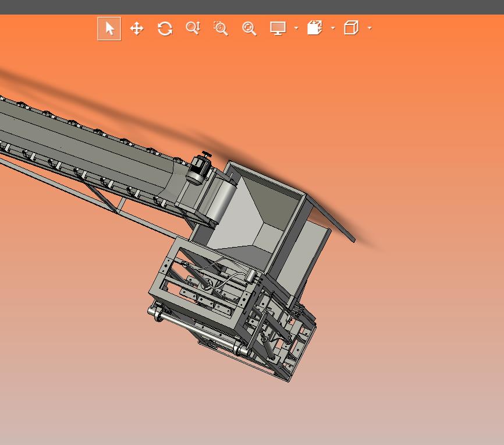Click the zoom to fit icon

tap(249, 29)
